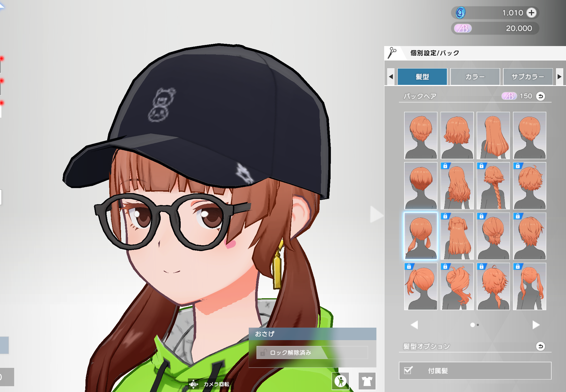Toggle the 付属髪 checkbox

click(408, 370)
